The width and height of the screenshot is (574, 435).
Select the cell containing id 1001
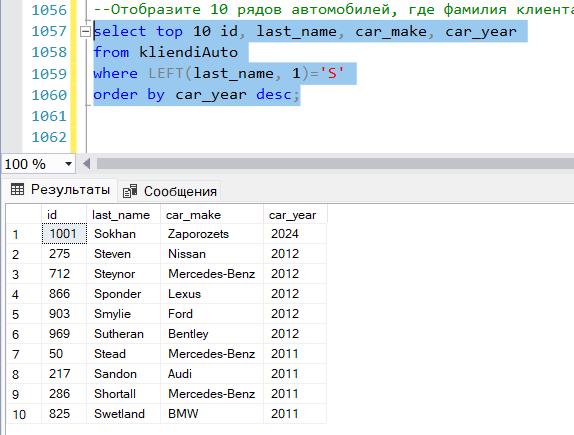pyautogui.click(x=64, y=234)
